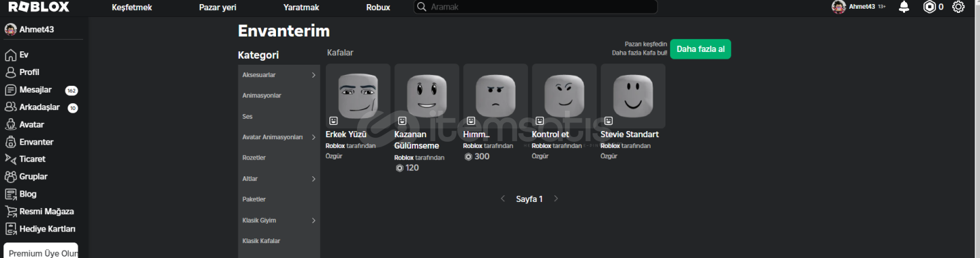Click the Robux balance icon in the header
980x258 pixels.
[x=929, y=7]
